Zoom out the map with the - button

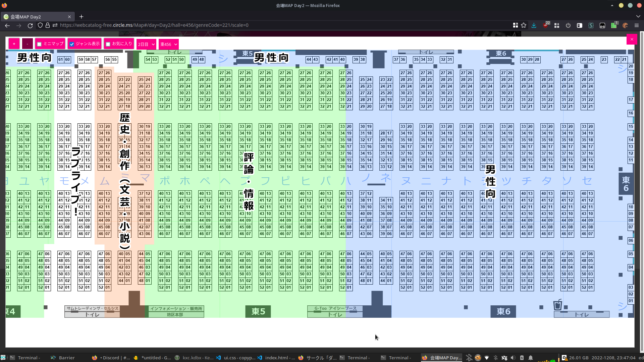[x=28, y=44]
